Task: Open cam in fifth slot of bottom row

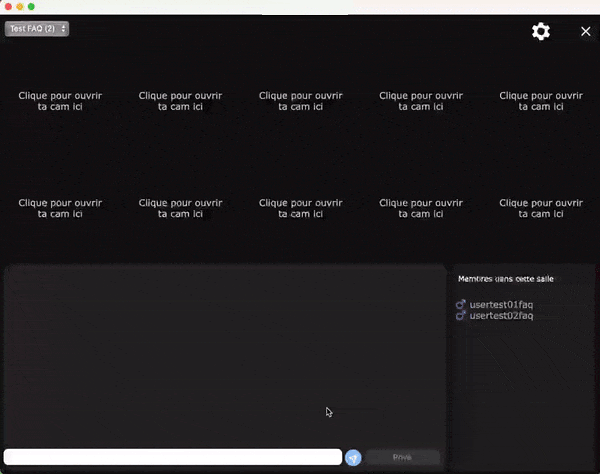Action: [x=541, y=208]
